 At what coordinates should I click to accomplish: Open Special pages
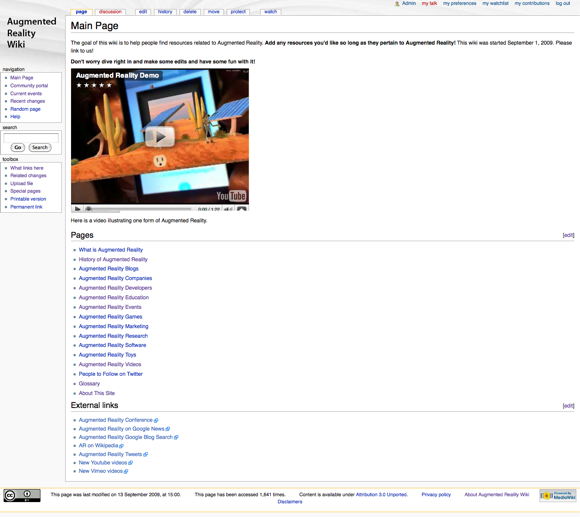[25, 191]
